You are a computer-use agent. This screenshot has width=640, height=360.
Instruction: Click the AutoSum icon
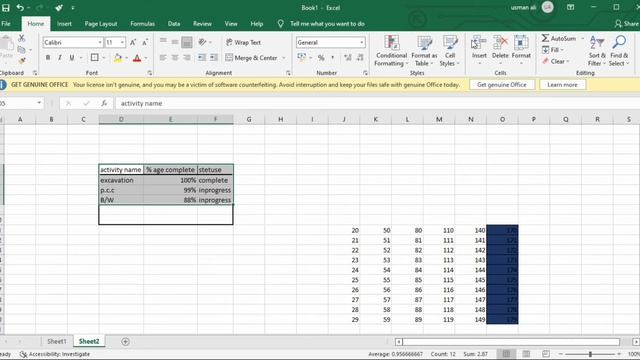(545, 38)
